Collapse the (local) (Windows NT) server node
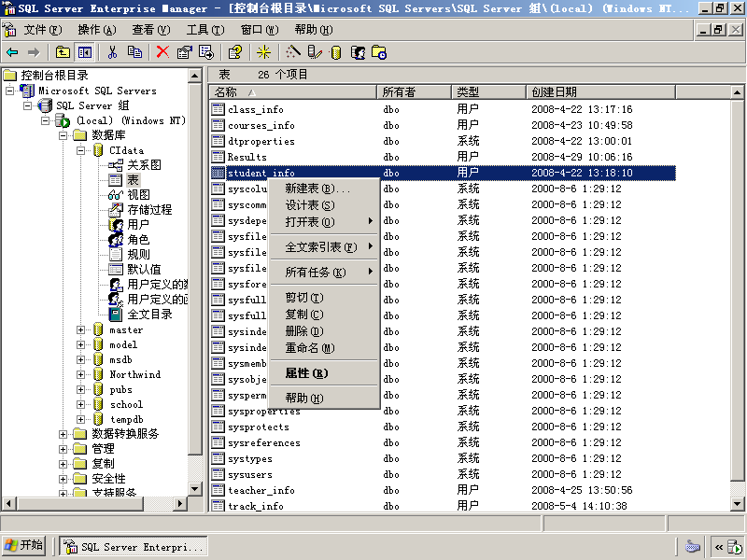The image size is (747, 560). click(45, 120)
